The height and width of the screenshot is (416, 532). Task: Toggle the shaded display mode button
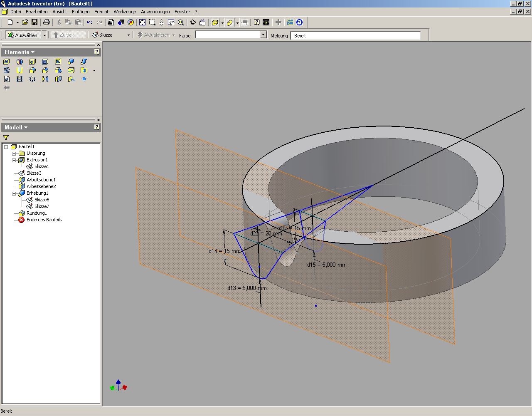pos(215,22)
